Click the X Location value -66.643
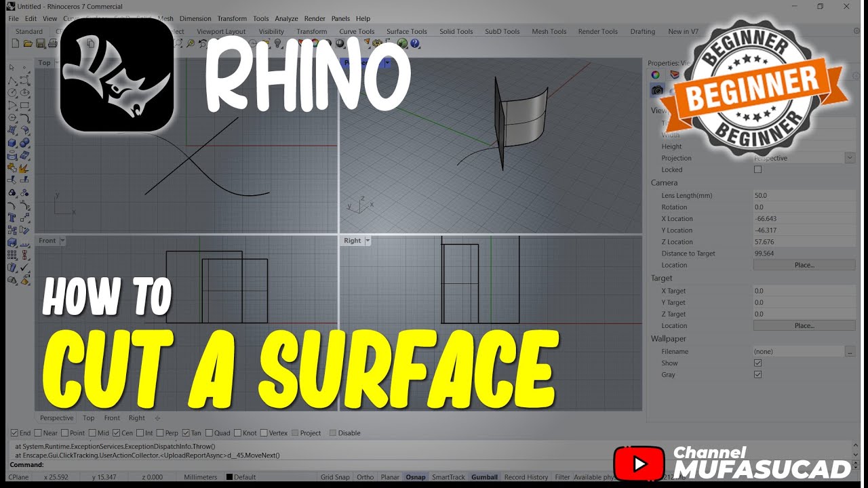868x488 pixels. point(804,218)
